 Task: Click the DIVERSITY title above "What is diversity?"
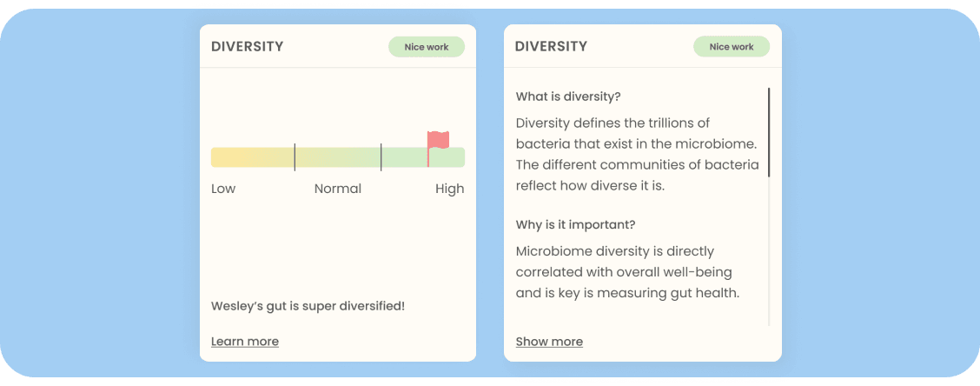click(x=552, y=47)
